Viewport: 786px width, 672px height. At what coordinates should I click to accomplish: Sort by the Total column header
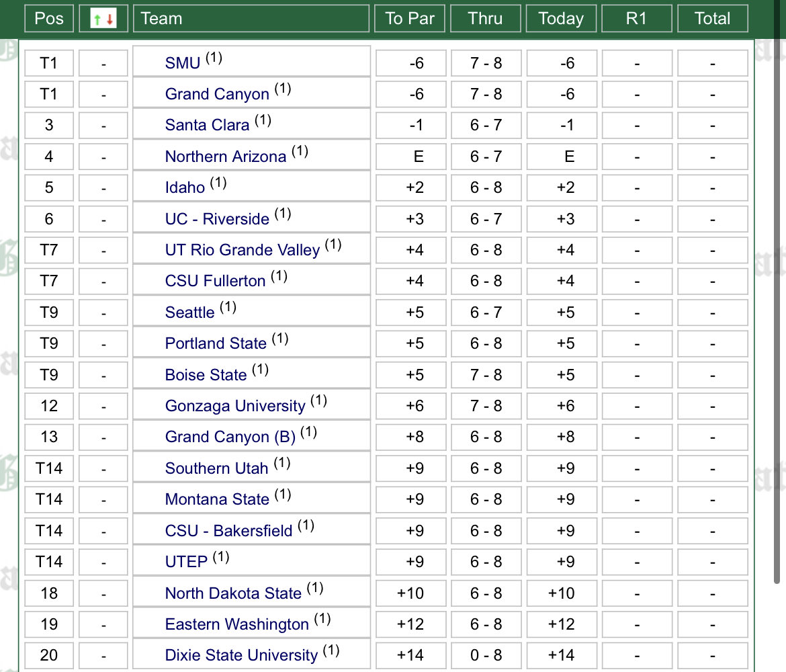tap(712, 19)
